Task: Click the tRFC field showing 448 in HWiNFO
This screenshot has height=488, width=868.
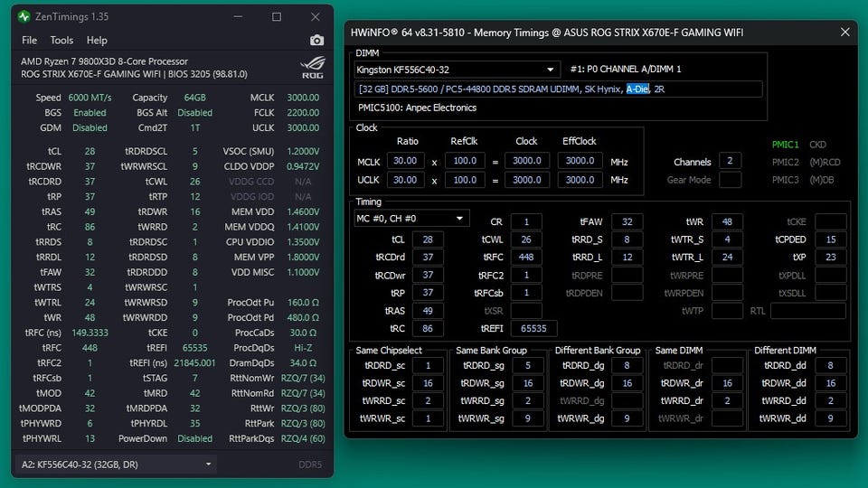Action: point(526,258)
